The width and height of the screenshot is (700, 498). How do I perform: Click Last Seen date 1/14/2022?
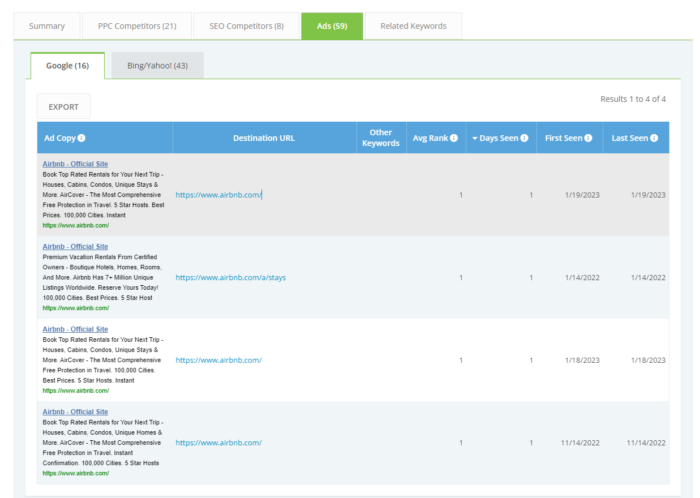click(648, 277)
